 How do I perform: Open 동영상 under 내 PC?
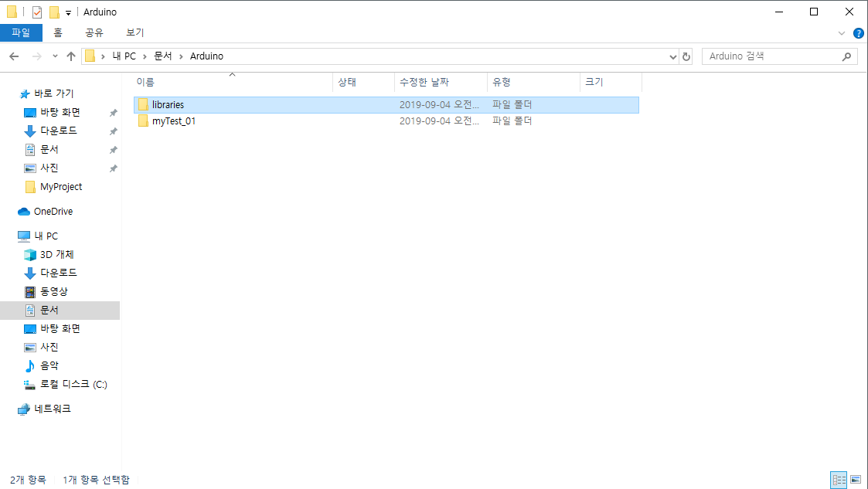(x=53, y=291)
